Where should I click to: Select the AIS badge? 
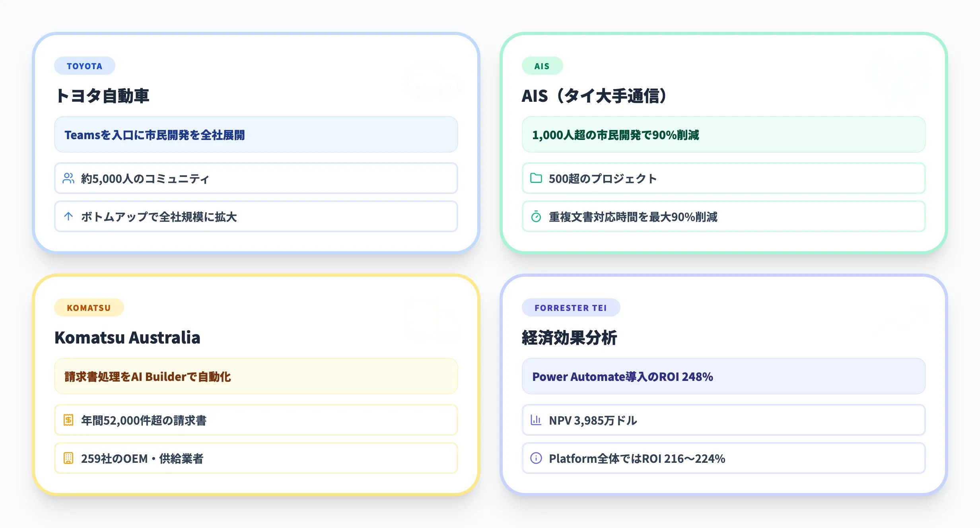[x=542, y=66]
